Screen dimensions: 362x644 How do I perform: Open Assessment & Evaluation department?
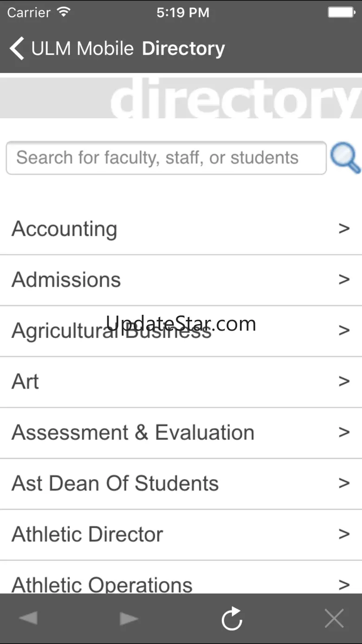coord(133,432)
